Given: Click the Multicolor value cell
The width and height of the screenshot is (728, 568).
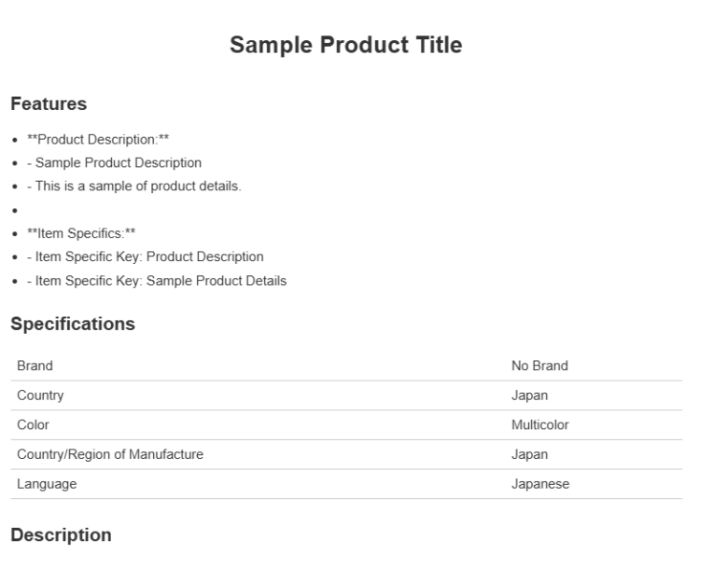Looking at the screenshot, I should coord(539,425).
